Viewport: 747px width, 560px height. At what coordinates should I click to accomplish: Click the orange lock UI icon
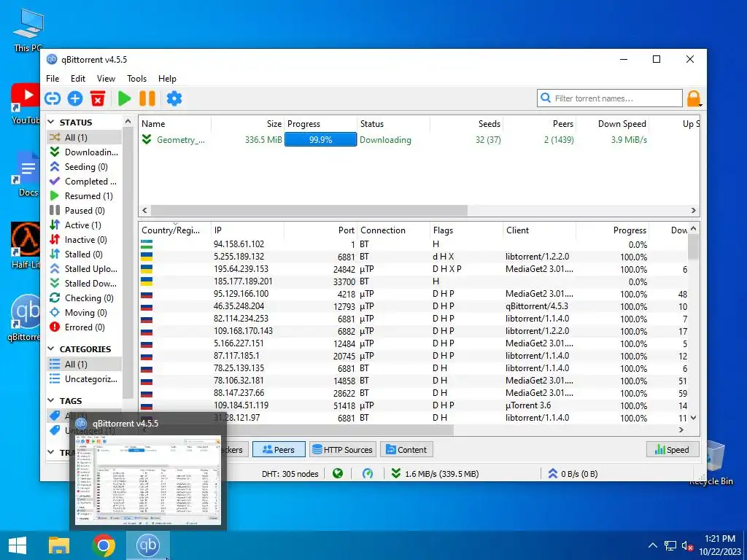[x=694, y=98]
